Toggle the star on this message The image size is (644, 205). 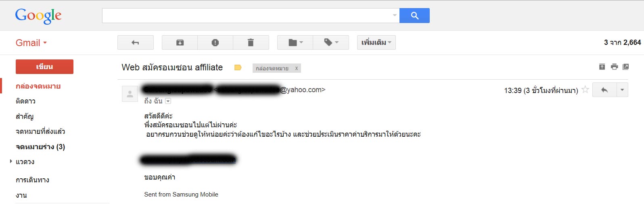tap(585, 90)
